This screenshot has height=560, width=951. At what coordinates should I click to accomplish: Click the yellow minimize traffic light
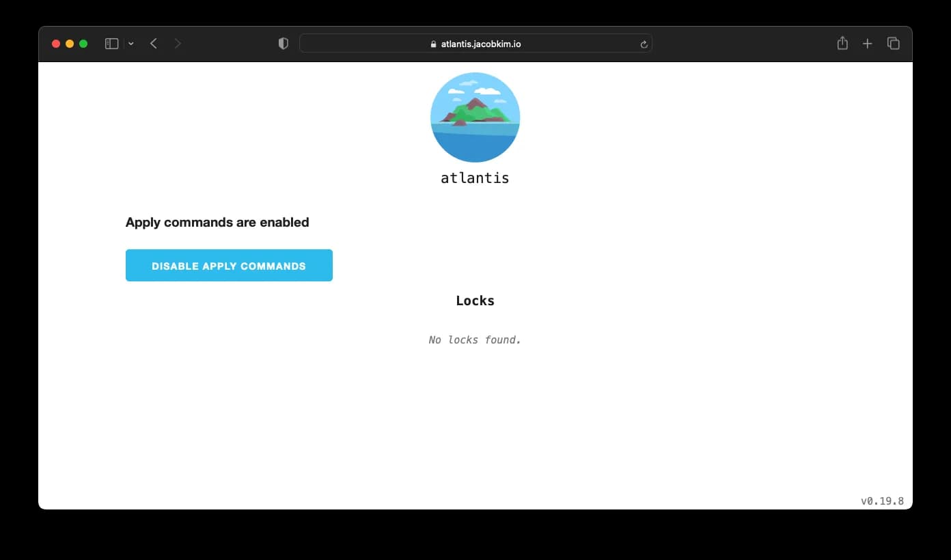click(69, 42)
